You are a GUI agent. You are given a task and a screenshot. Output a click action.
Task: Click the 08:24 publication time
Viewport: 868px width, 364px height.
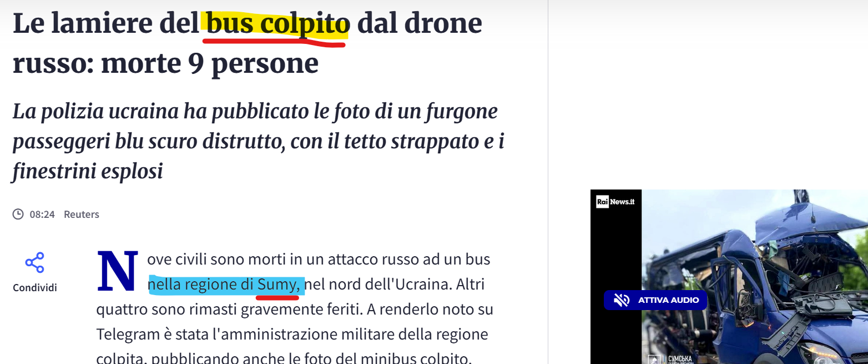42,215
